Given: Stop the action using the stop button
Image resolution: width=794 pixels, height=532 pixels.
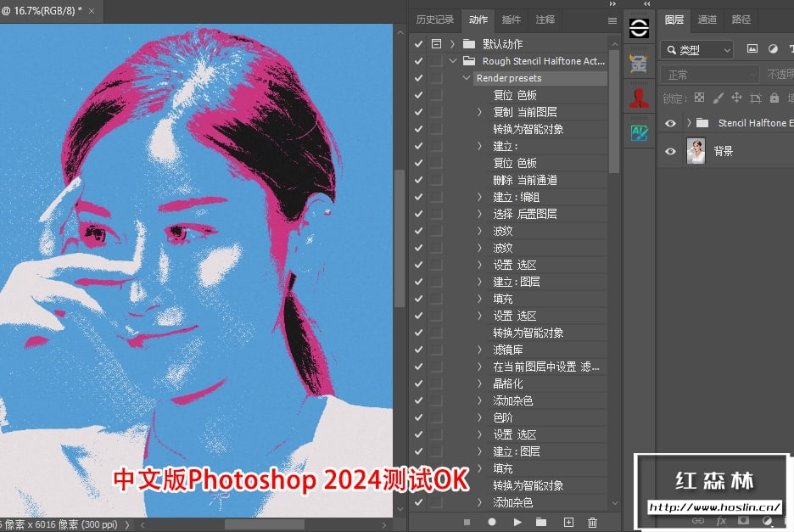Looking at the screenshot, I should 467,522.
